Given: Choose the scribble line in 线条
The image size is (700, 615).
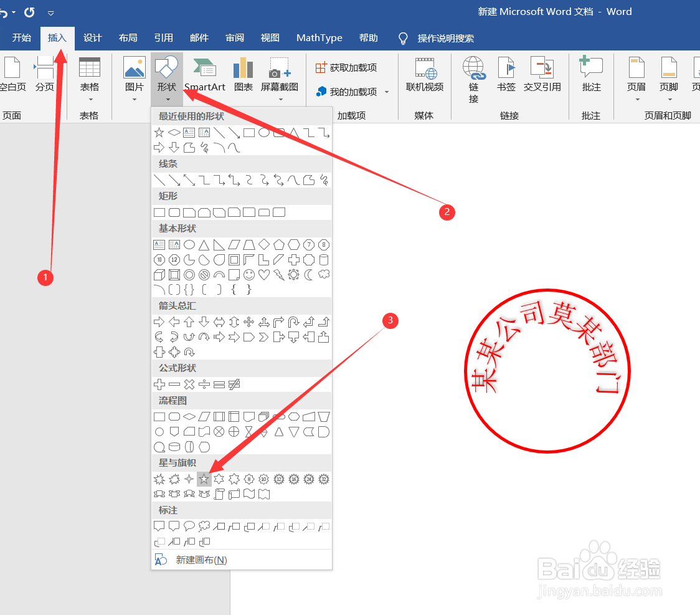Looking at the screenshot, I should coord(324,180).
